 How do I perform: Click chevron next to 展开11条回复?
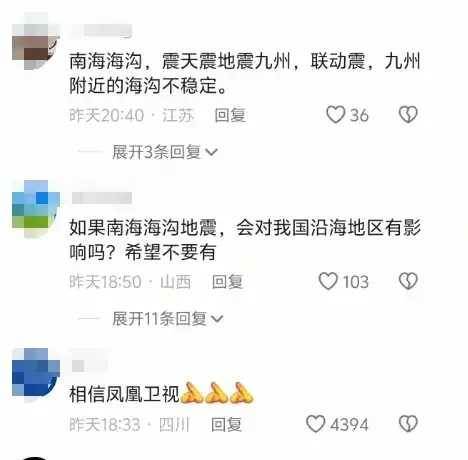tap(217, 319)
